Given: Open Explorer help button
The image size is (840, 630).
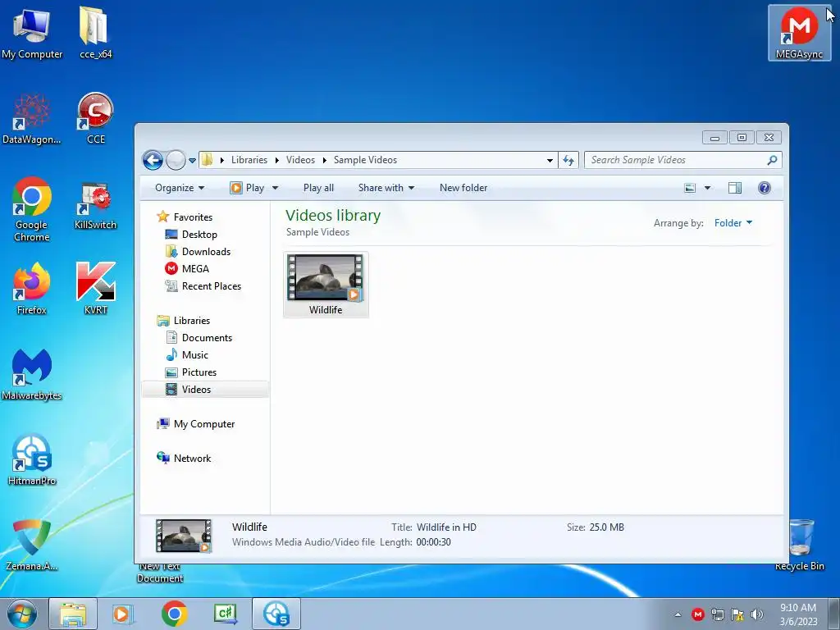Looking at the screenshot, I should [x=765, y=188].
